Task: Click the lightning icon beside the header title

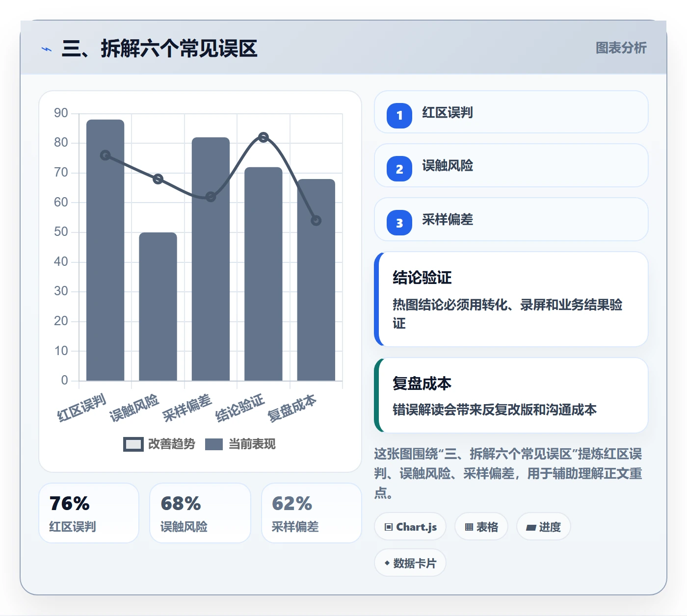Action: 47,49
